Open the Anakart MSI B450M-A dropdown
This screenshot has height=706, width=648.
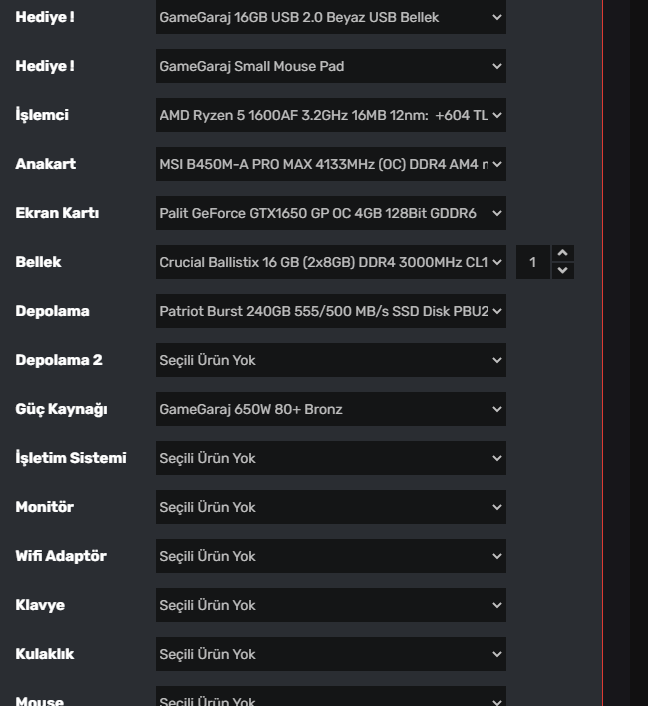(x=330, y=164)
